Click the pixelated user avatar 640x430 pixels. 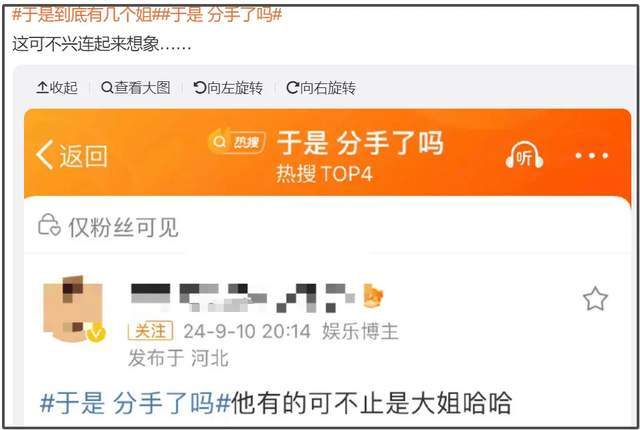(x=73, y=308)
